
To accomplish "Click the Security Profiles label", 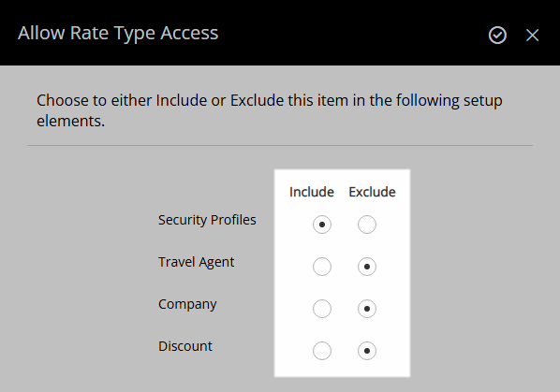I will (x=207, y=220).
